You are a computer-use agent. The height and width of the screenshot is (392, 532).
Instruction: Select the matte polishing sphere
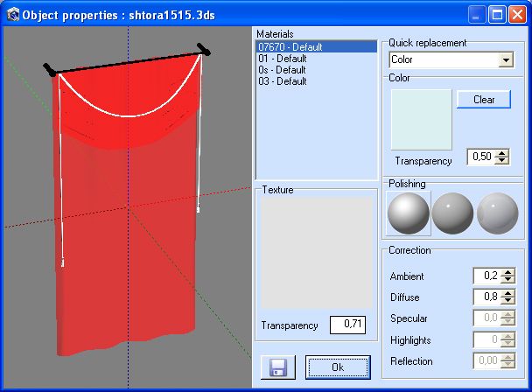pyautogui.click(x=409, y=213)
